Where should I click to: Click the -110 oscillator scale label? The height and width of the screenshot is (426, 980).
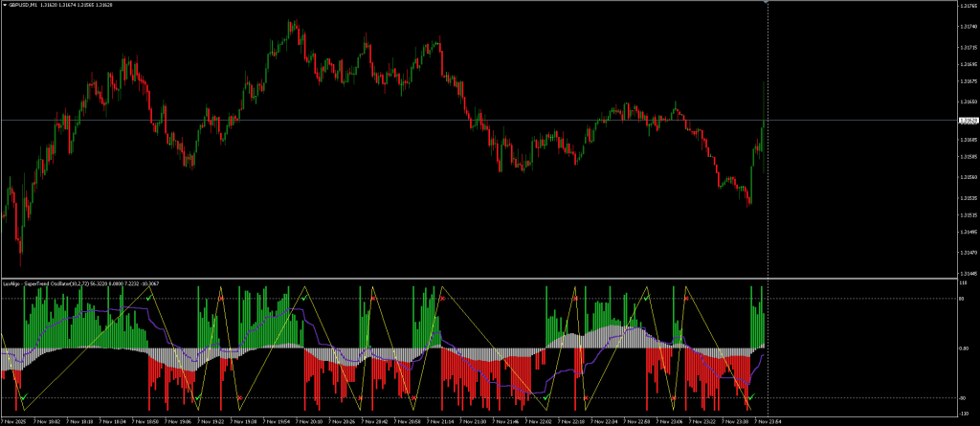tap(965, 414)
